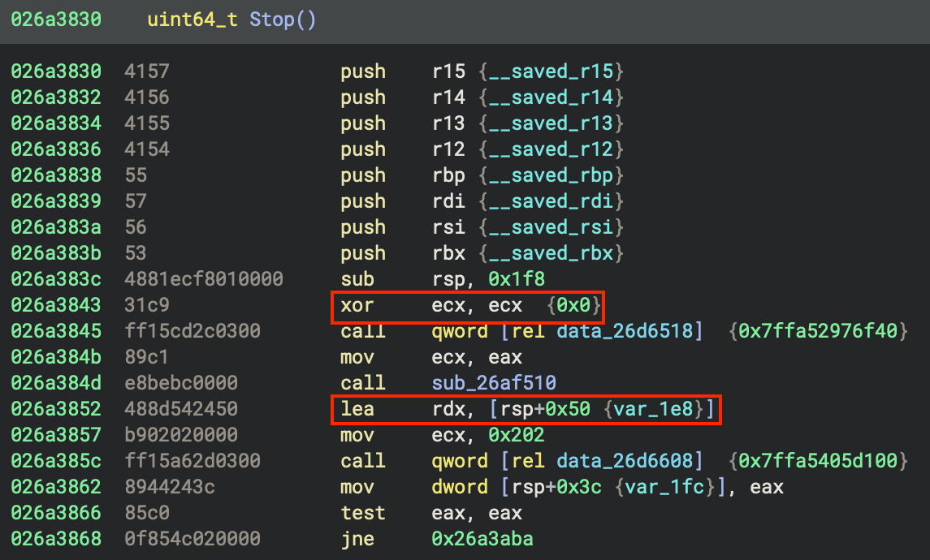This screenshot has height=560, width=930.
Task: Jump to data_26d6518 reference
Action: [x=631, y=331]
